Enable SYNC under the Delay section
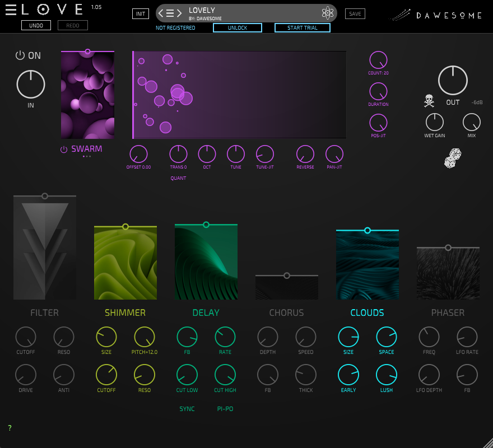The height and width of the screenshot is (448, 493). (x=187, y=409)
